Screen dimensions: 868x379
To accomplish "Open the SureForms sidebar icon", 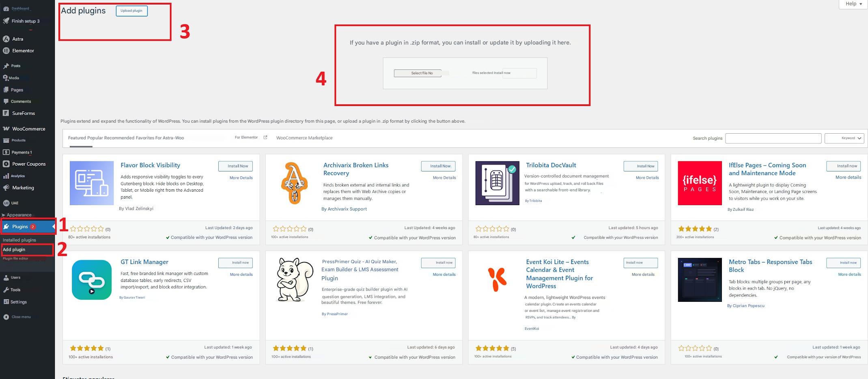I will (x=6, y=113).
